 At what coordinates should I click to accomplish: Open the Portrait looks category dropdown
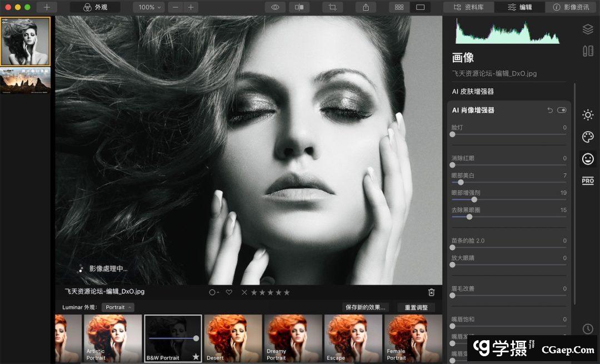click(118, 307)
